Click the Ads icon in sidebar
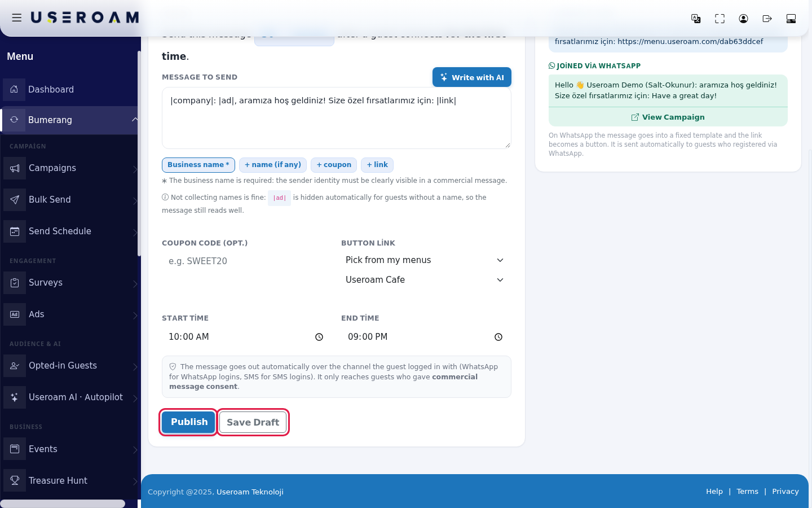 click(x=15, y=314)
